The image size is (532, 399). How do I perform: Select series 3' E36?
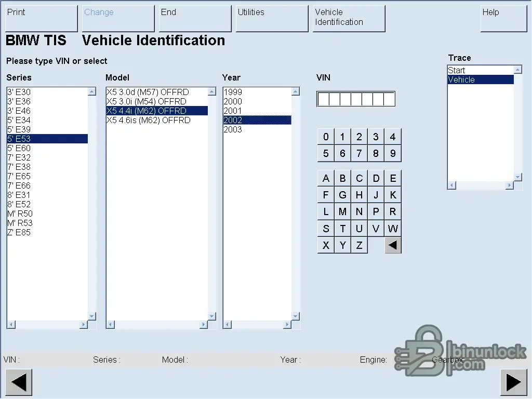click(x=47, y=101)
